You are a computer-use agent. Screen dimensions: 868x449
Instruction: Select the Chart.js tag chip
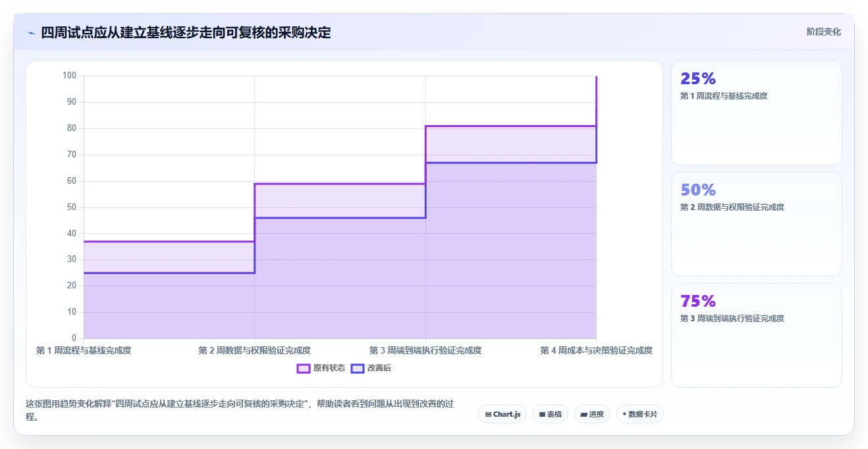[502, 414]
